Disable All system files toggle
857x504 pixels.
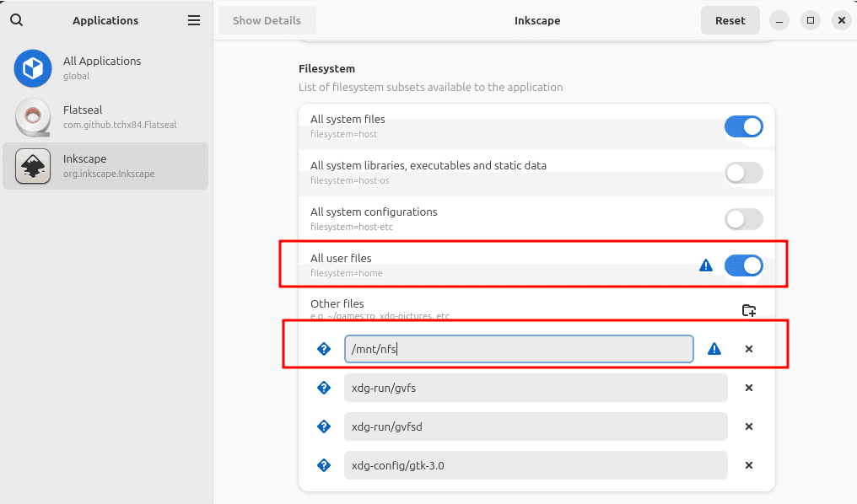tap(743, 126)
